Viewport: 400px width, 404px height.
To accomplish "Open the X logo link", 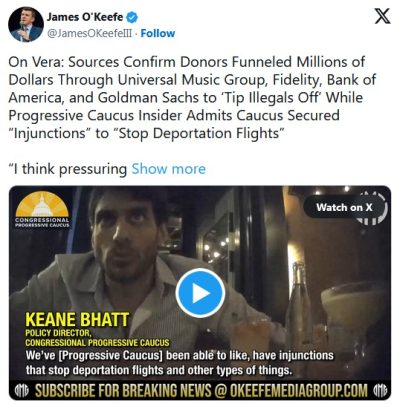I will (x=382, y=16).
